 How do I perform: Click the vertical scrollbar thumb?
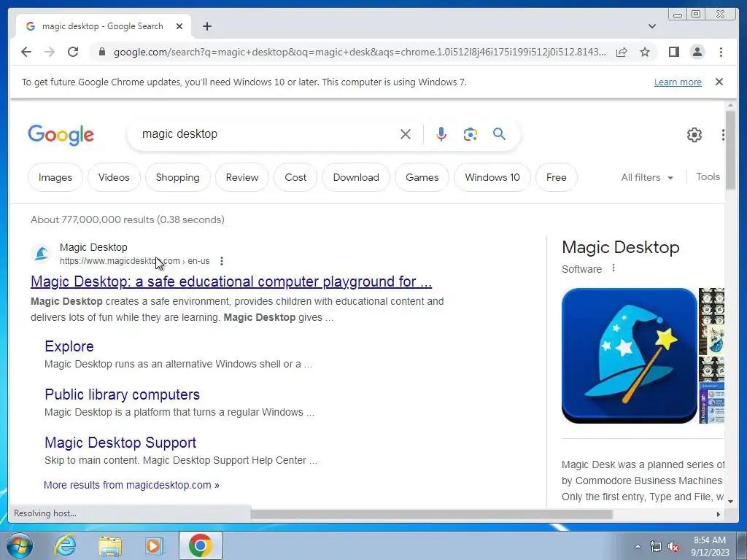tap(730, 150)
